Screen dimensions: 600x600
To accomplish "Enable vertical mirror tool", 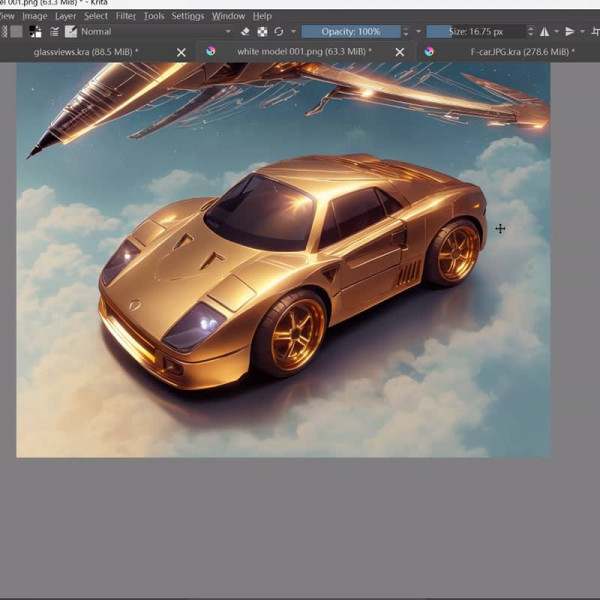I will 571,32.
